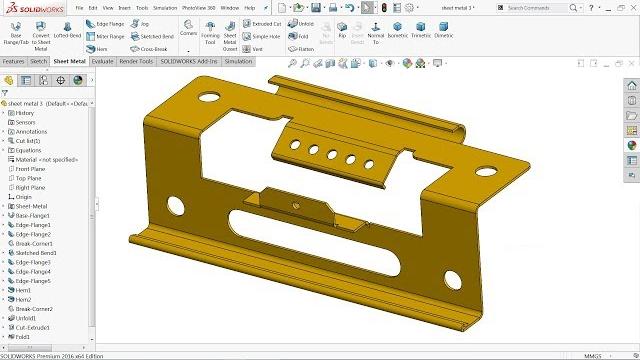Switch to the Render Tools tab
Screen dimensions: 640x360
tap(136, 62)
